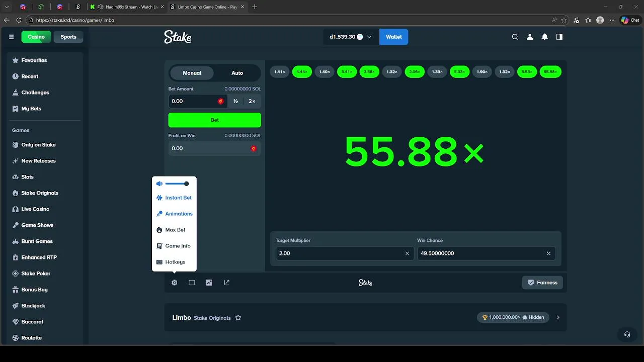
Task: Clear the target multiplier with the X icon
Action: (407, 253)
